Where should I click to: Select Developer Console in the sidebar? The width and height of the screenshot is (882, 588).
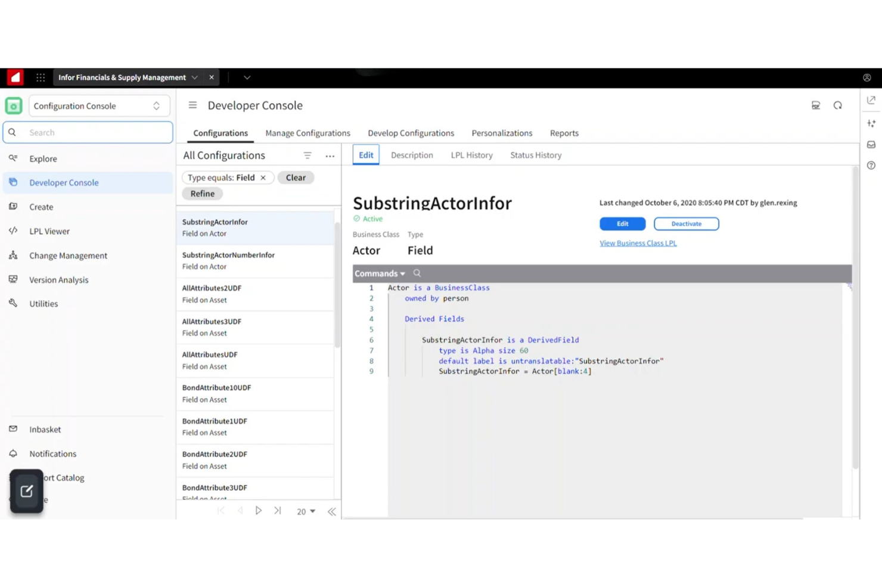88,183
